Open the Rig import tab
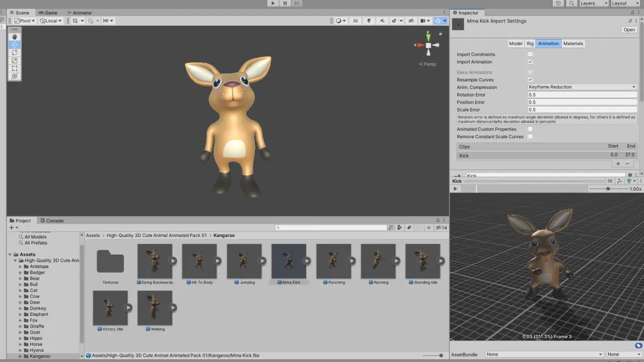The height and width of the screenshot is (362, 644). [530, 43]
